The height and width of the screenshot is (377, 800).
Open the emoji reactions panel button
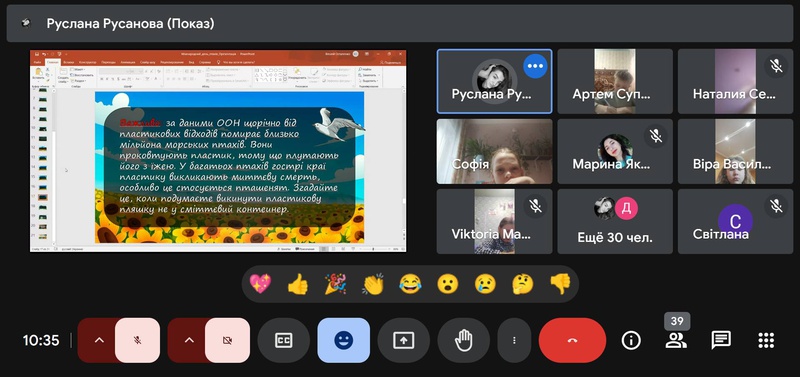[x=343, y=340]
